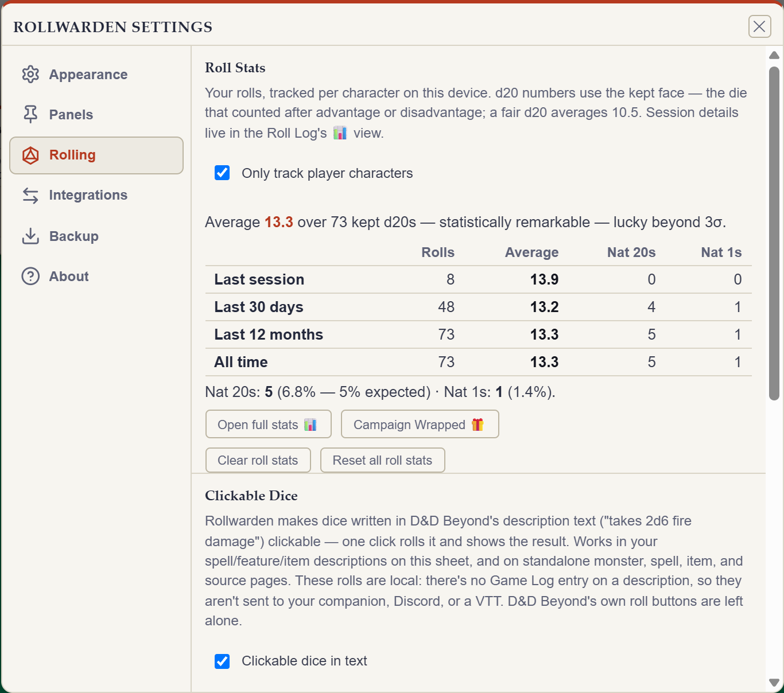Click the Nat 1s column header
The image size is (784, 693).
point(721,252)
